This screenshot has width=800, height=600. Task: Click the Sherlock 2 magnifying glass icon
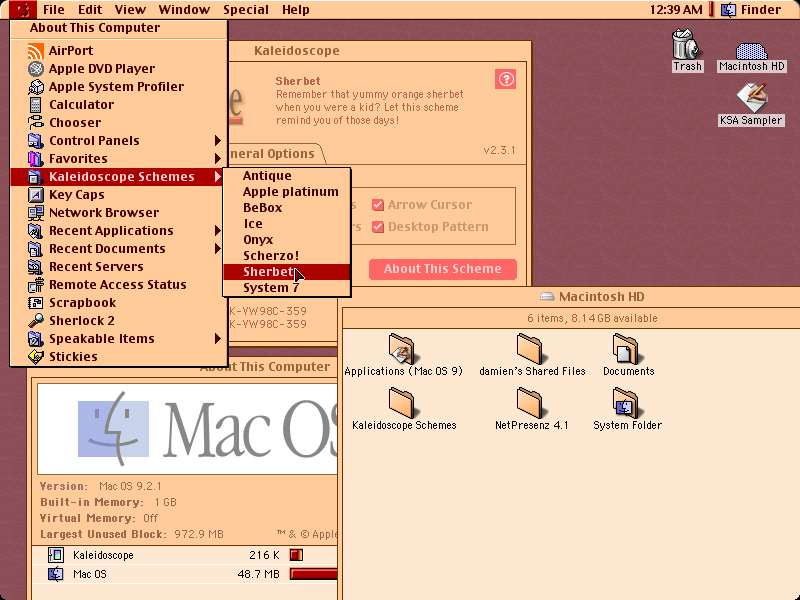[x=35, y=320]
